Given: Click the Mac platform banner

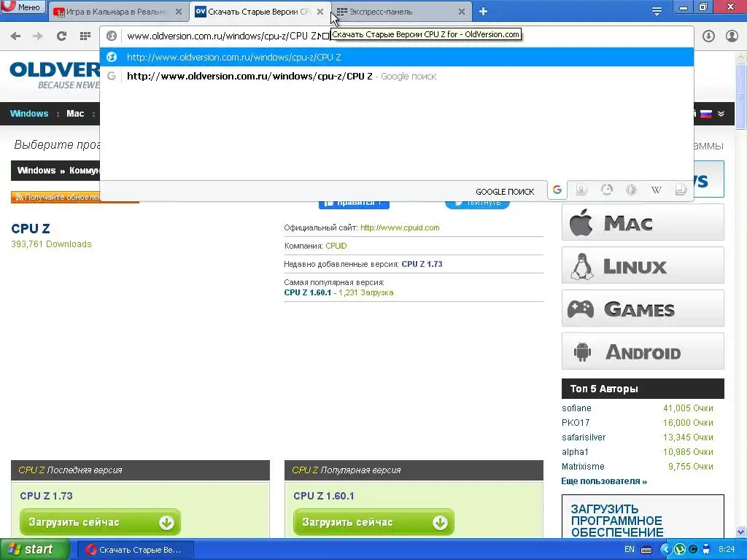Looking at the screenshot, I should pos(643,222).
